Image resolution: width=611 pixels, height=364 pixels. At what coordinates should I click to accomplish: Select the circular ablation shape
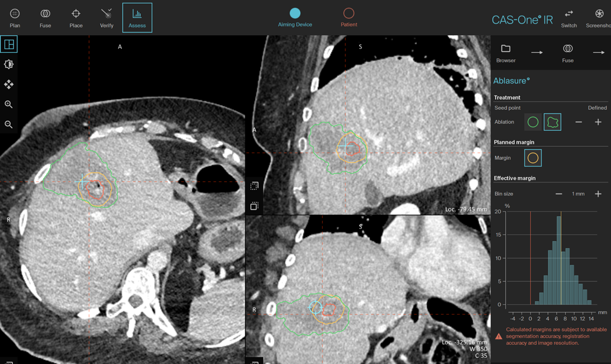pos(532,122)
